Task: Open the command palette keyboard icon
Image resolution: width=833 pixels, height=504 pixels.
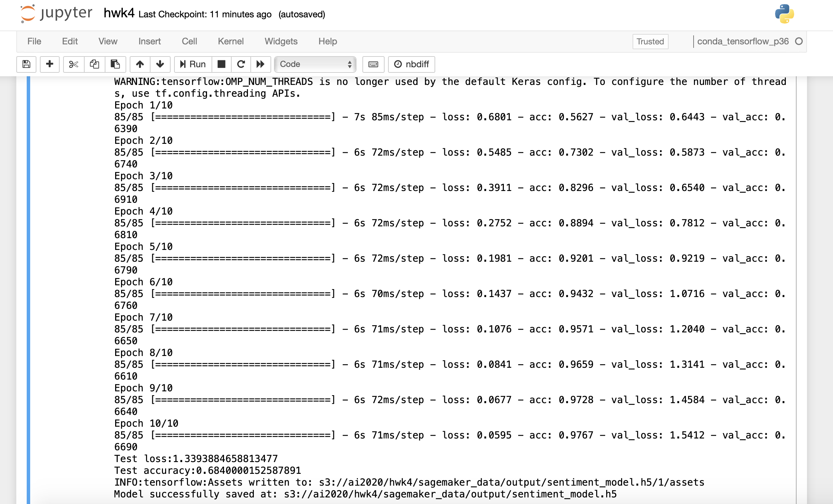Action: [373, 64]
